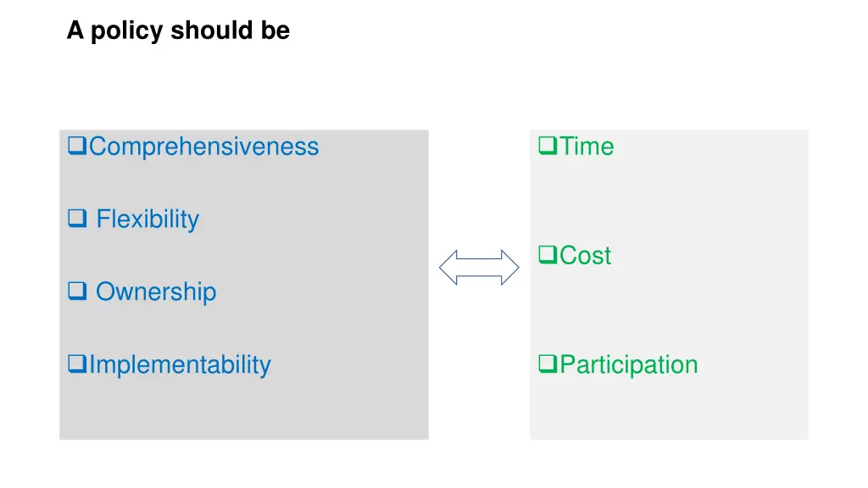Click empty space in the right box between Time and Cost

(669, 202)
